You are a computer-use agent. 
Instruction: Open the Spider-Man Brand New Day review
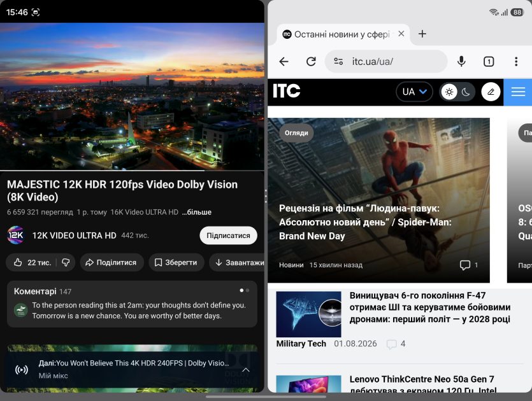tap(365, 222)
